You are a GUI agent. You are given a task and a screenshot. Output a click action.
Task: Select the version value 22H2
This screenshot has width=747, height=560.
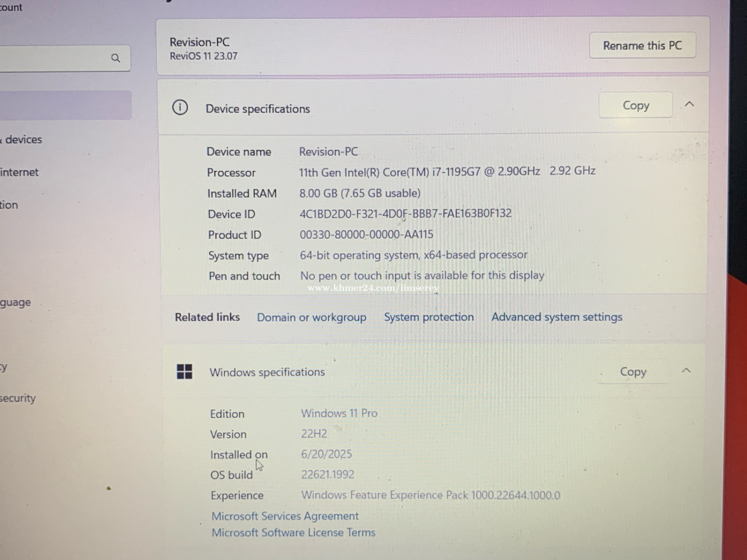pos(314,434)
